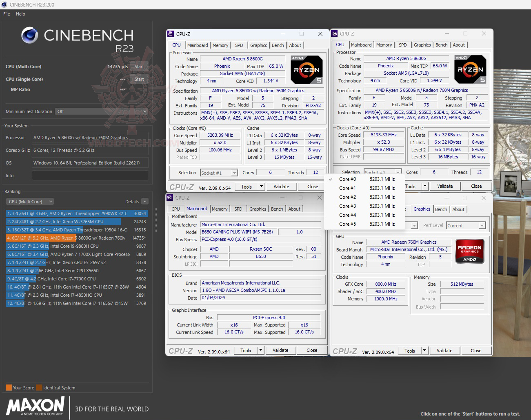Viewport: 531px width, 420px height.
Task: Click the Info field under Your System
Action: click(90, 176)
